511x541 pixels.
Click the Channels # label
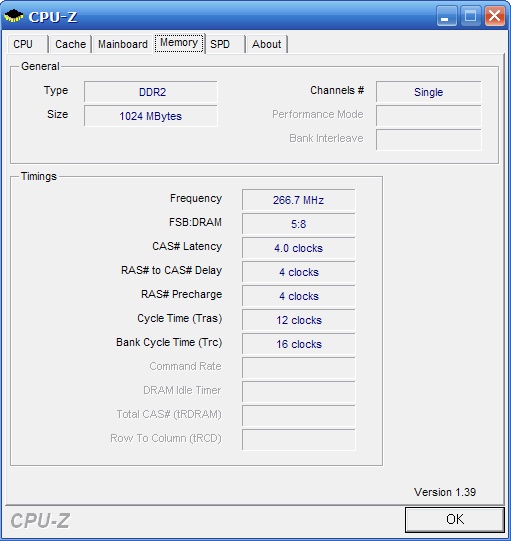337,90
